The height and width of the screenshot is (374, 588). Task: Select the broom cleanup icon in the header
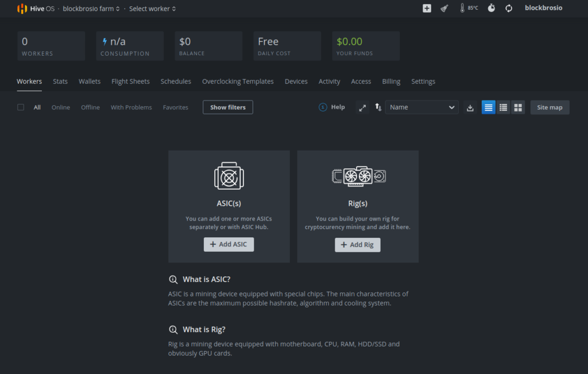444,8
